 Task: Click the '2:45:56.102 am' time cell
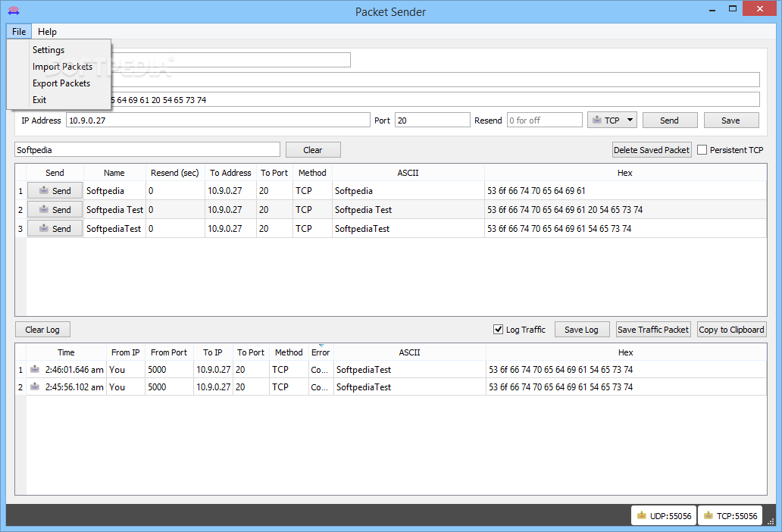(x=67, y=387)
